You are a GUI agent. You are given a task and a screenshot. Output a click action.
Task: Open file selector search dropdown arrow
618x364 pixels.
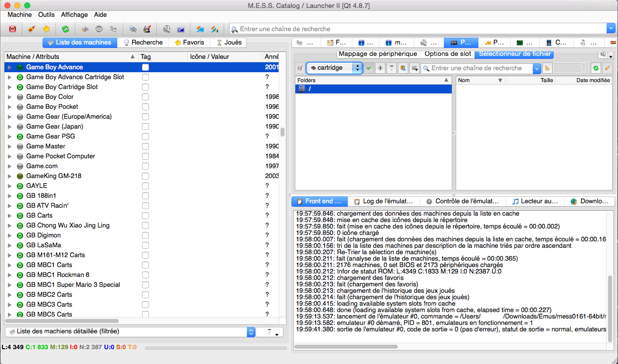[537, 68]
